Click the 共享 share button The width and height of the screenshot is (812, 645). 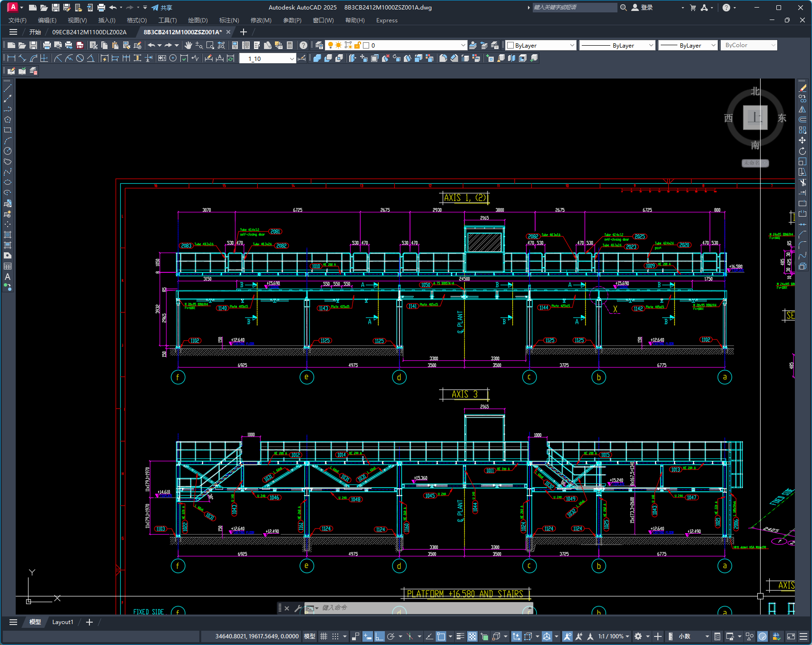tap(162, 8)
